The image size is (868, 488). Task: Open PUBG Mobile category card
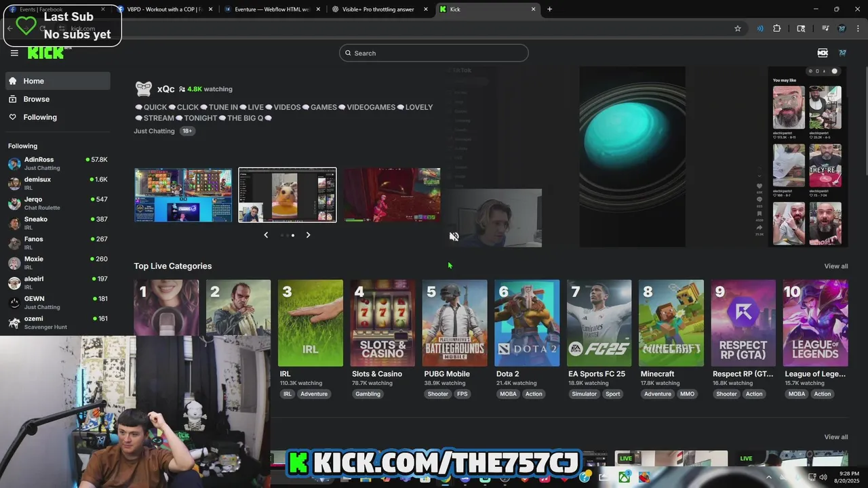click(x=455, y=323)
